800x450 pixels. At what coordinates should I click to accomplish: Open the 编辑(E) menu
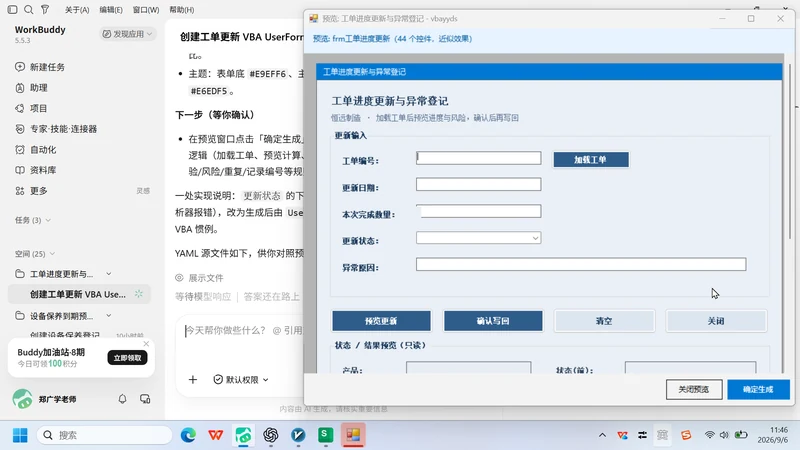click(x=111, y=10)
